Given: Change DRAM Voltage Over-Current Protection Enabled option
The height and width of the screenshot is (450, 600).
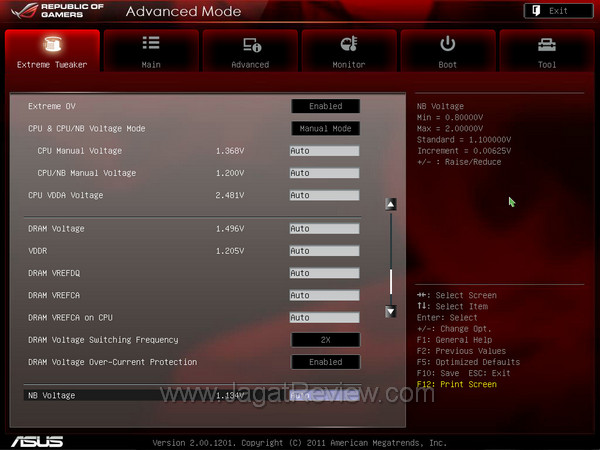Looking at the screenshot, I should (326, 362).
